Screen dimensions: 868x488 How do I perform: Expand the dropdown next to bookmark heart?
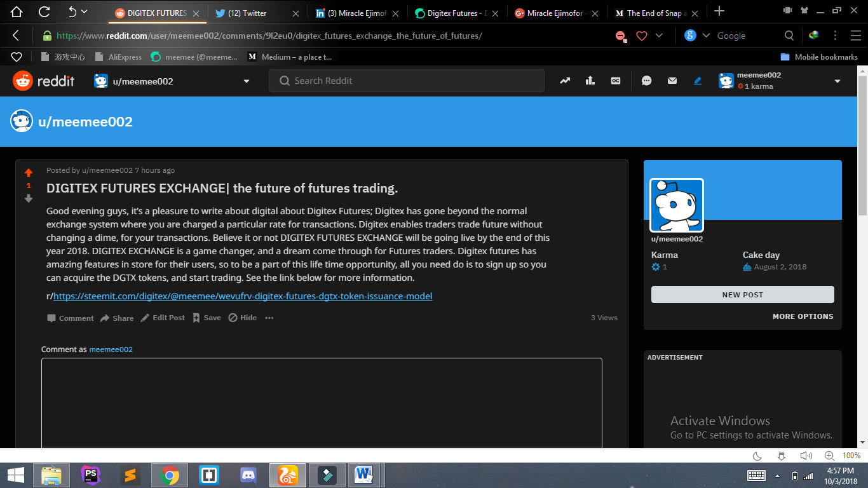[658, 36]
